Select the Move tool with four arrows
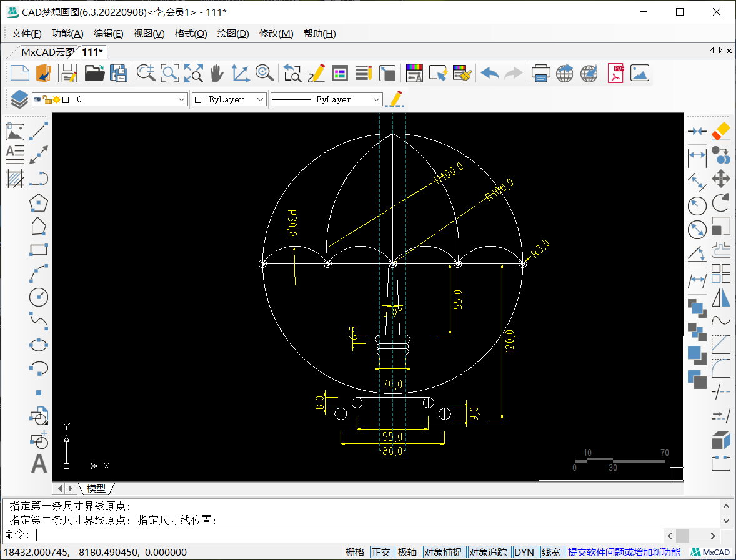736x560 pixels. (x=721, y=179)
